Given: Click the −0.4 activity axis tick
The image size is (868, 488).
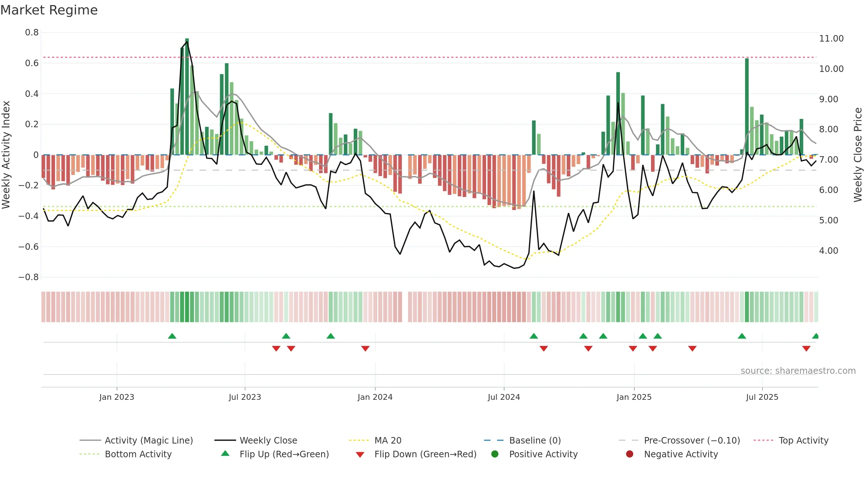Looking at the screenshot, I should [29, 216].
